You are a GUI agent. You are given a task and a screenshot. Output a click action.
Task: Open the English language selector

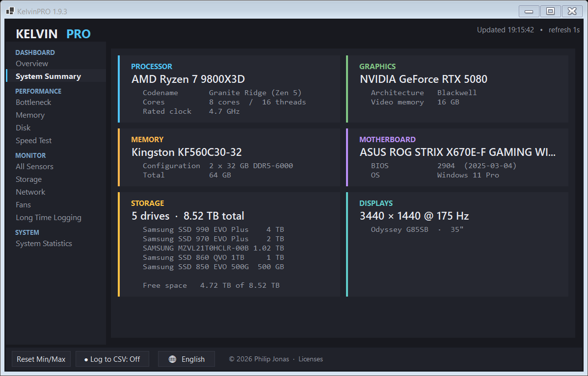(x=187, y=359)
